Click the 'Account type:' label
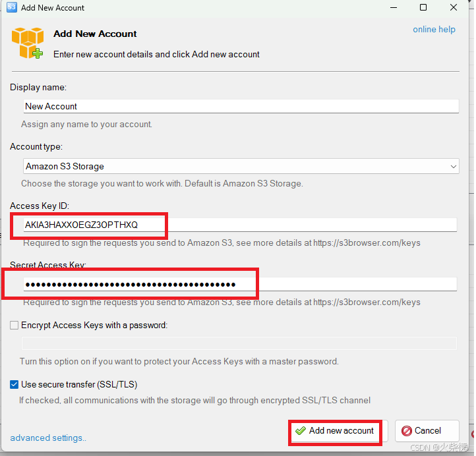 (36, 146)
